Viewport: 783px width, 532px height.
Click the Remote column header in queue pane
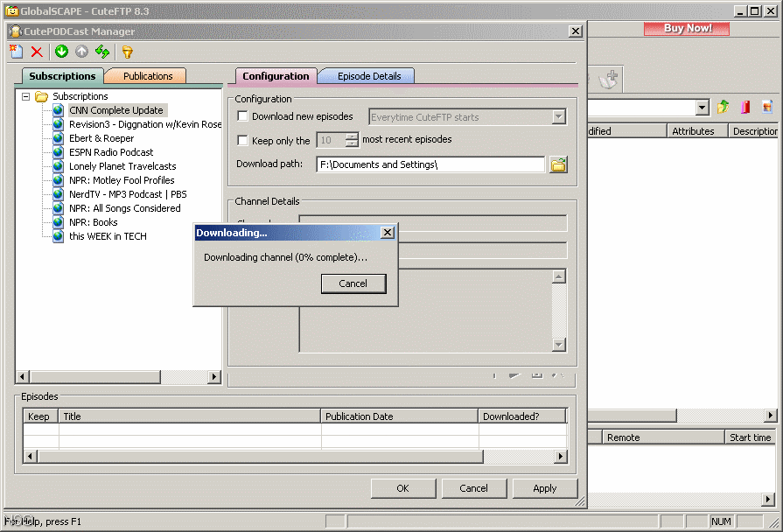(663, 437)
